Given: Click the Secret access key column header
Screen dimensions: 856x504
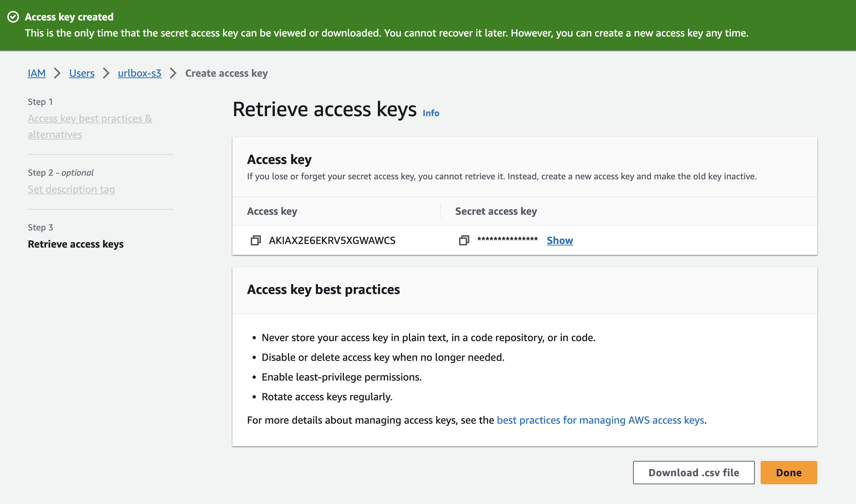Looking at the screenshot, I should [x=496, y=211].
